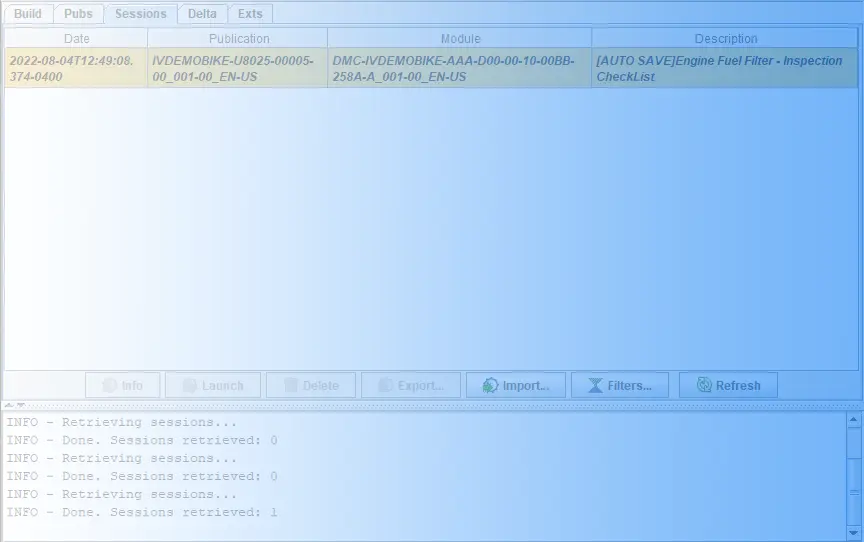
Task: Open the Build tab
Action: [28, 14]
